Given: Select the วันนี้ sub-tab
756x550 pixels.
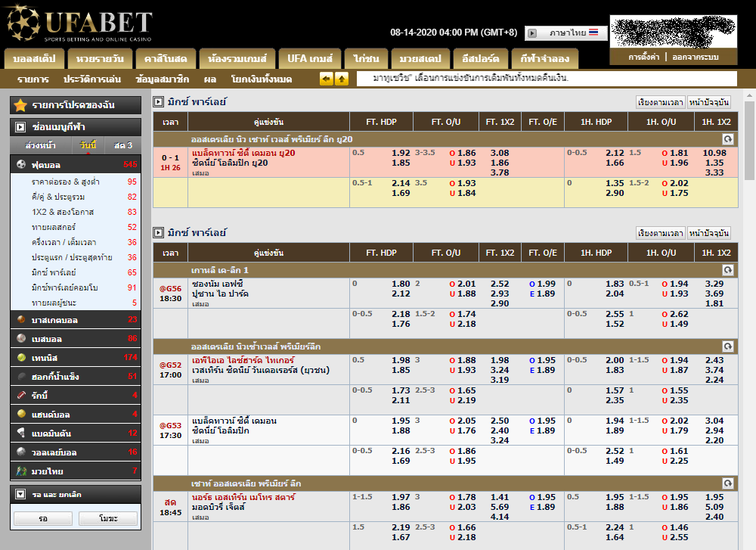Looking at the screenshot, I should (x=88, y=145).
